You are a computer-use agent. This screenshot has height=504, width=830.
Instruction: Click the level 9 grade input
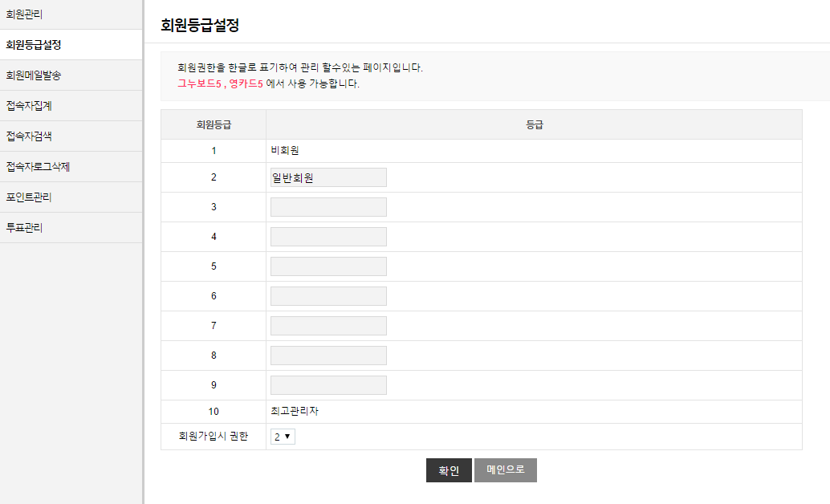click(x=328, y=385)
